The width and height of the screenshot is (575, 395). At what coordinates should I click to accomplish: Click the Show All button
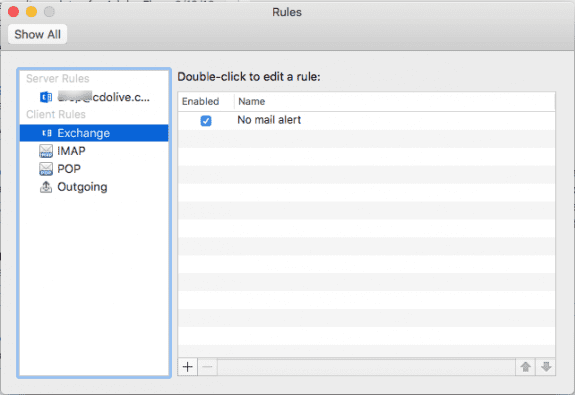pos(37,34)
